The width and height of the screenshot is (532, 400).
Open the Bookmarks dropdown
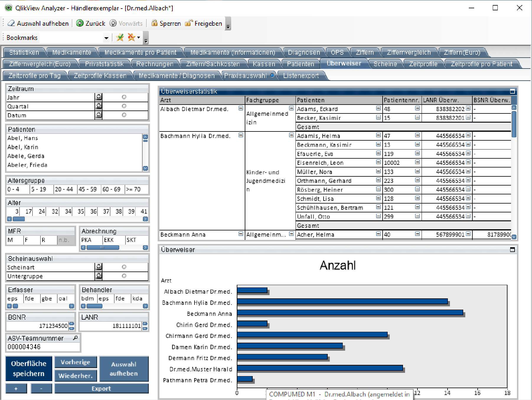tap(106, 38)
